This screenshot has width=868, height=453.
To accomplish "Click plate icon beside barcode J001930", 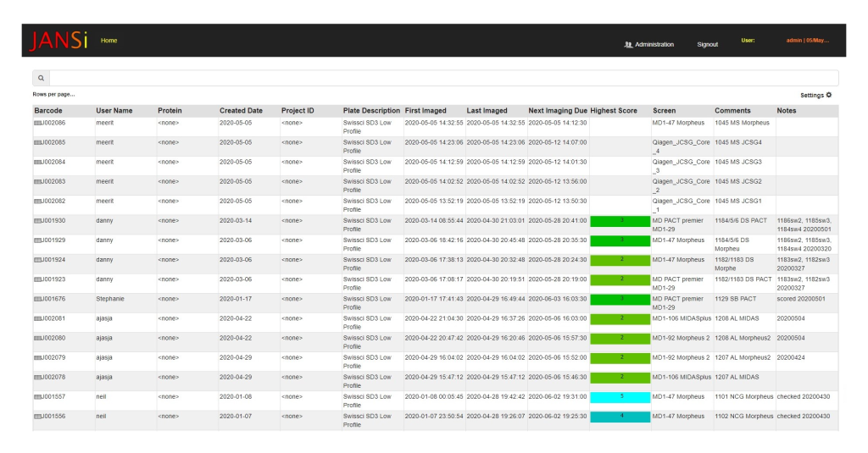I will pos(37,220).
